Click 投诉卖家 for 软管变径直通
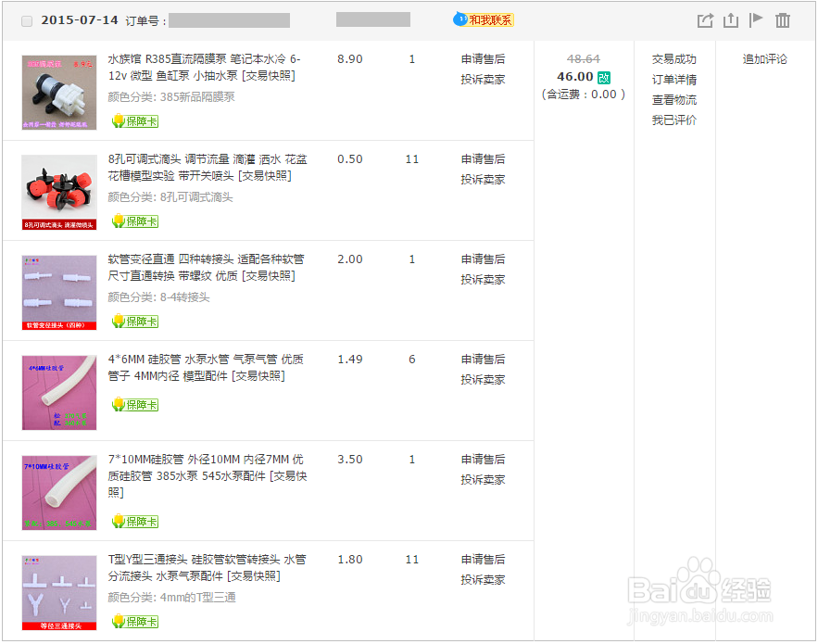This screenshot has width=818, height=644. pos(483,280)
